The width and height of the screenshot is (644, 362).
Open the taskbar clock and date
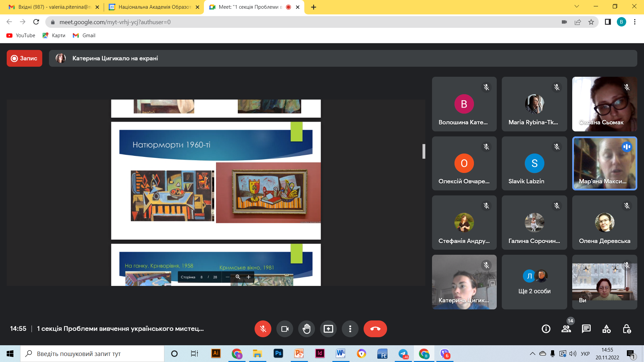pyautogui.click(x=607, y=354)
